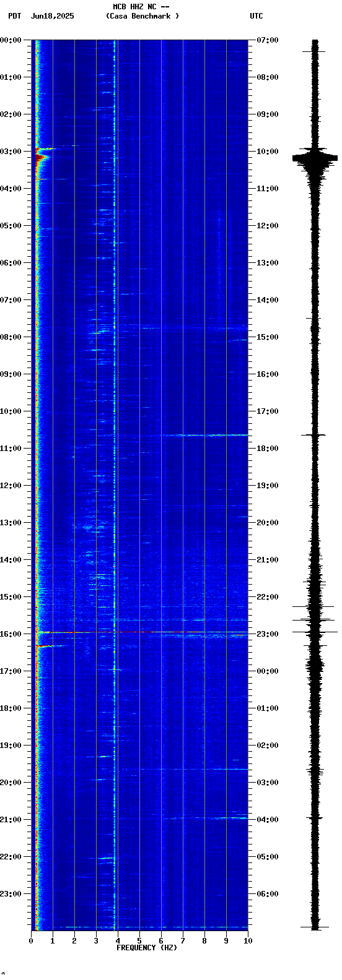This screenshot has height=980, width=342.
Task: Select the '(Casa Benchmark )' subtitle
Action: tap(142, 16)
